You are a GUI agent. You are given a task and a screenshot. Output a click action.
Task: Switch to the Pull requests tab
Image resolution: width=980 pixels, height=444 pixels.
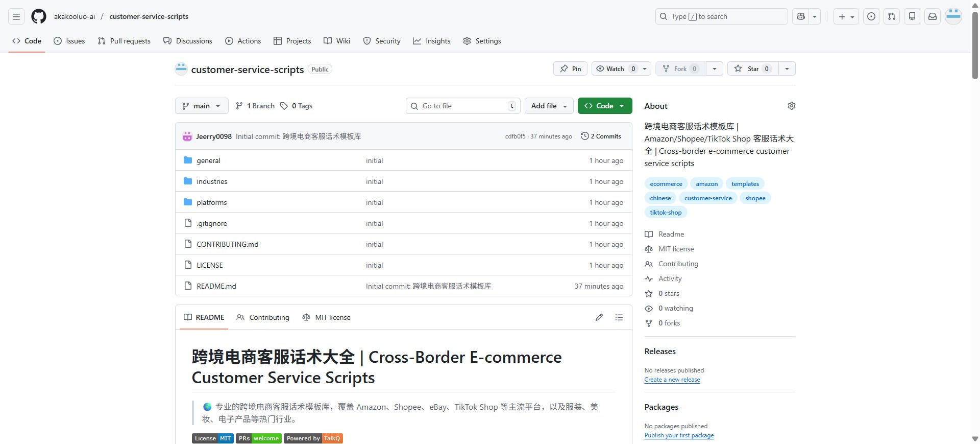124,41
